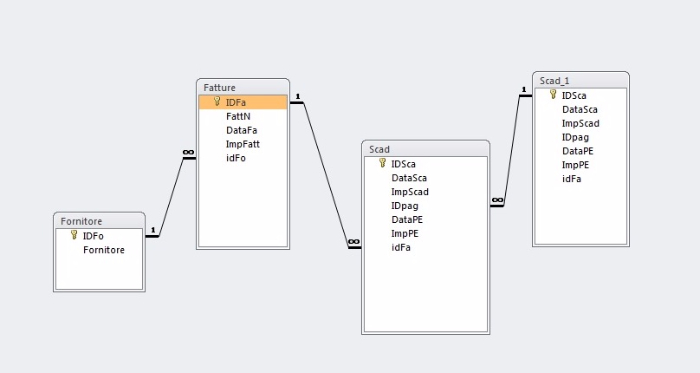Click the key icon beside IDSca in Scad
The image size is (700, 373).
click(382, 163)
